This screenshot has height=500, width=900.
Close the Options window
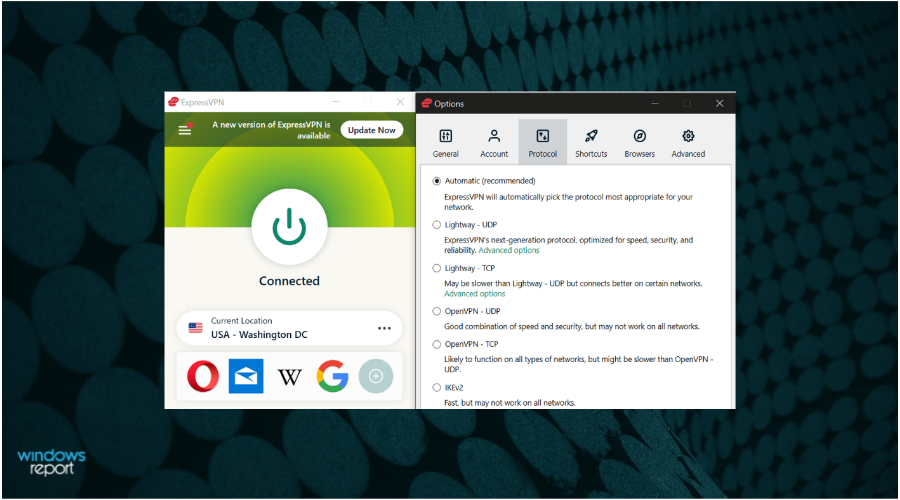click(x=719, y=103)
